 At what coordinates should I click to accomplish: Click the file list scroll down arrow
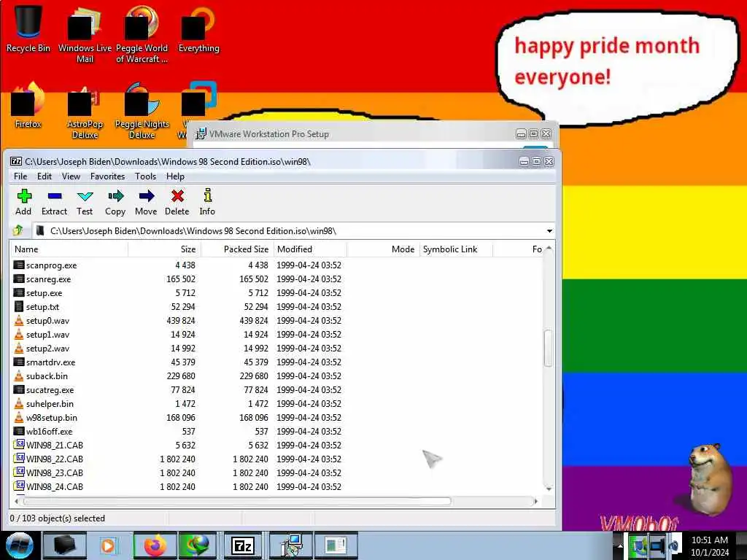(549, 489)
